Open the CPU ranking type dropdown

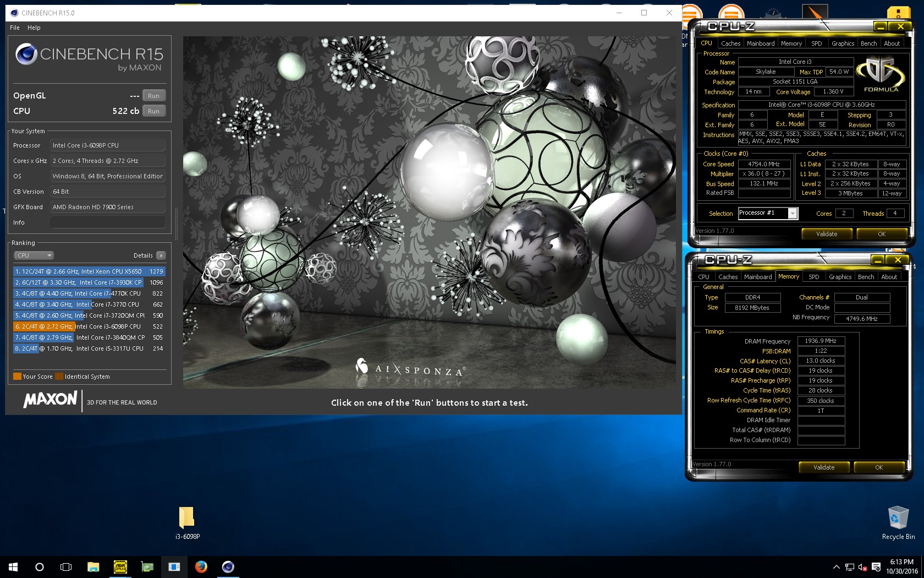coord(34,255)
